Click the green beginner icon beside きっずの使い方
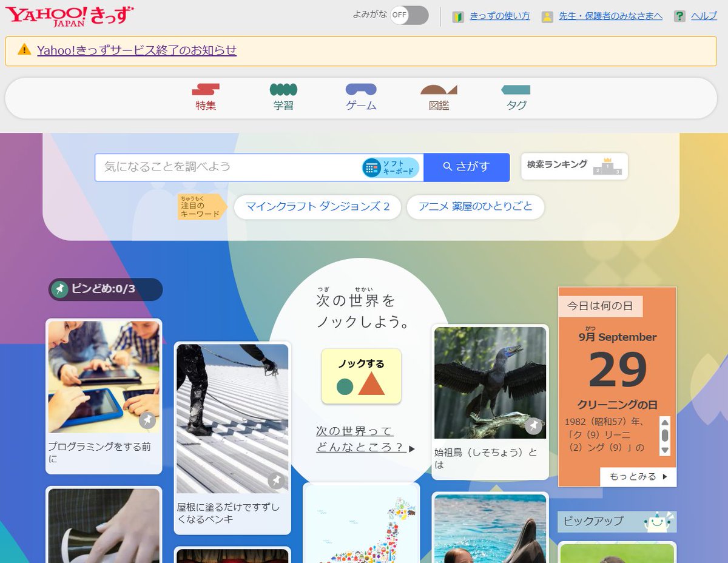728x563 pixels. (x=458, y=16)
